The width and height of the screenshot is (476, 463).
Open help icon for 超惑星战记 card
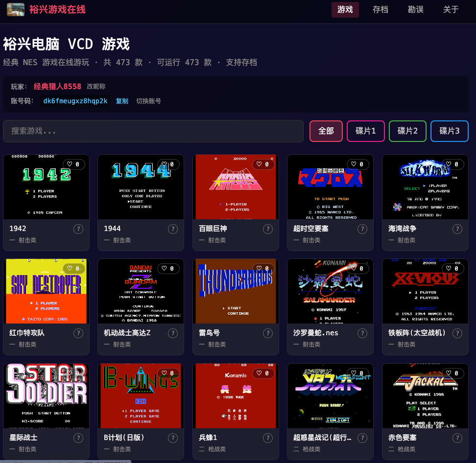[x=362, y=438]
